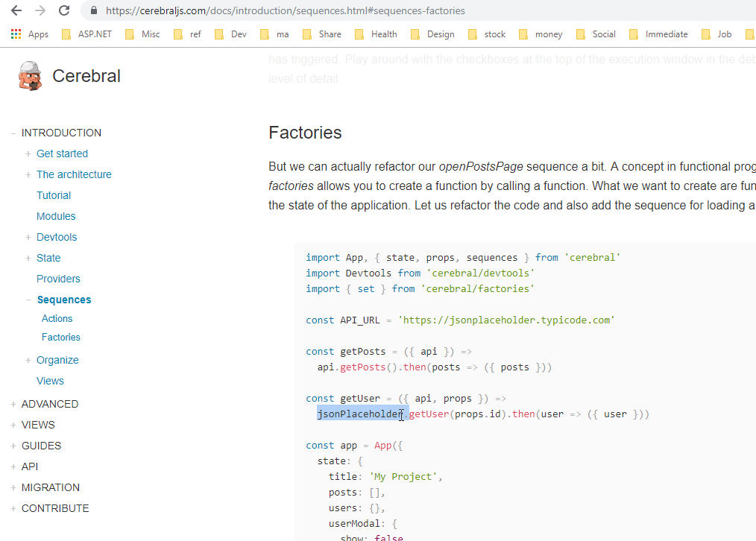Select Sequences in the sidebar navigation
Viewport: 756px width, 541px height.
[63, 300]
